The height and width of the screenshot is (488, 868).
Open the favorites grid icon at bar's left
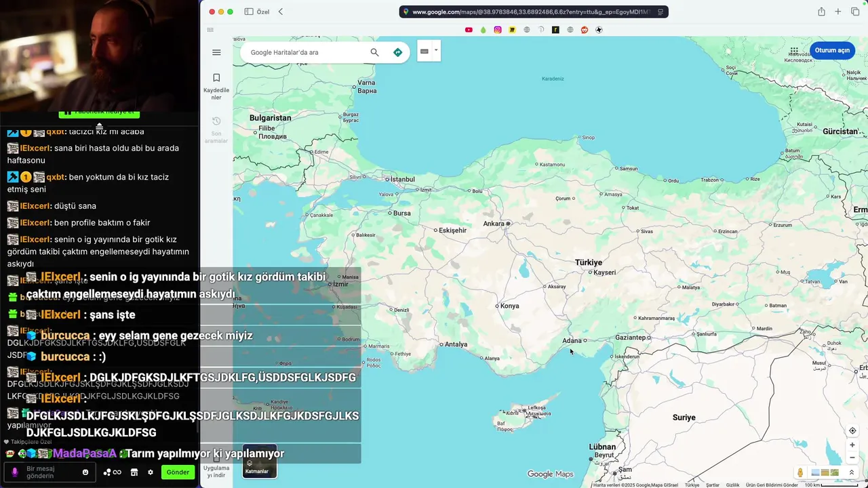coord(210,30)
